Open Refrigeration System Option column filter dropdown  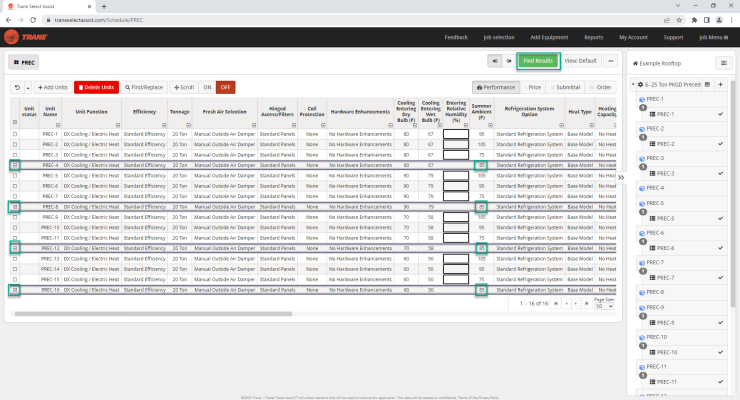(562, 125)
